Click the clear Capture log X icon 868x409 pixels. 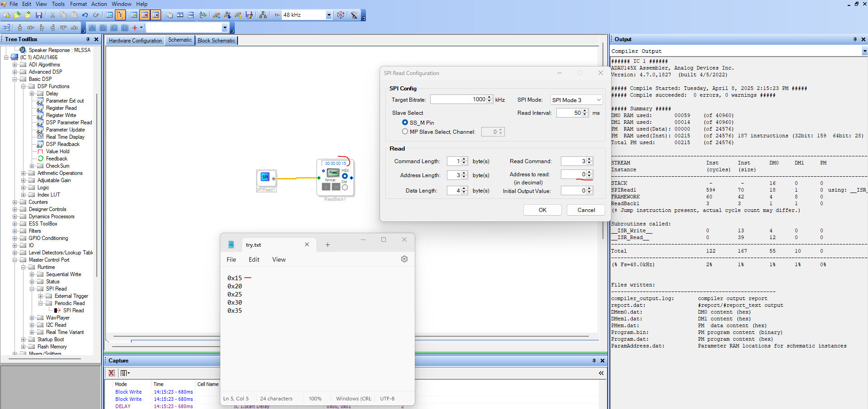[111, 373]
